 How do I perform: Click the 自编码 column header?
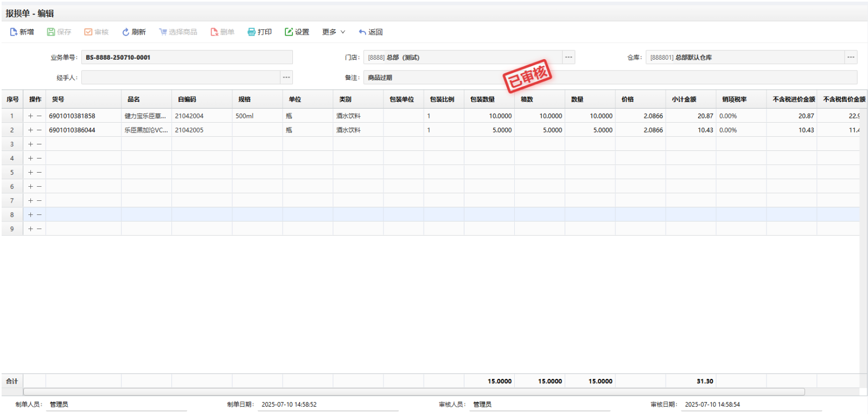pyautogui.click(x=202, y=99)
